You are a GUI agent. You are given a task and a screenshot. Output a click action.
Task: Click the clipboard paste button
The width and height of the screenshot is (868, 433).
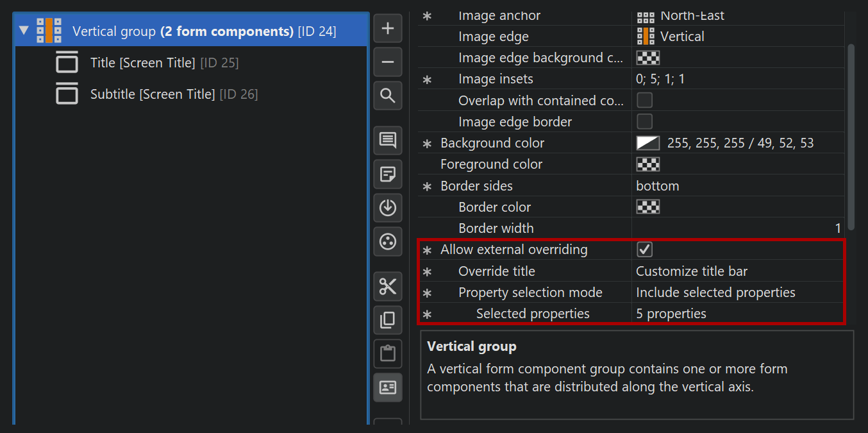[388, 353]
